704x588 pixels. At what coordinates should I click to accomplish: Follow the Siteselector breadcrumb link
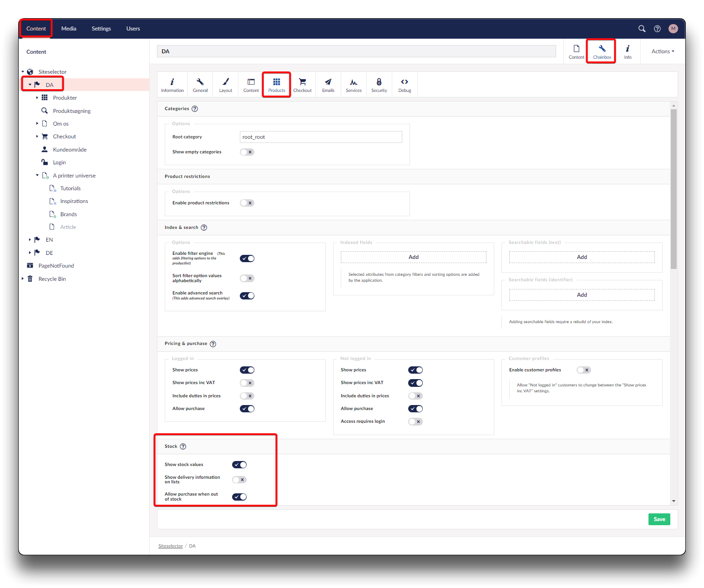point(170,546)
